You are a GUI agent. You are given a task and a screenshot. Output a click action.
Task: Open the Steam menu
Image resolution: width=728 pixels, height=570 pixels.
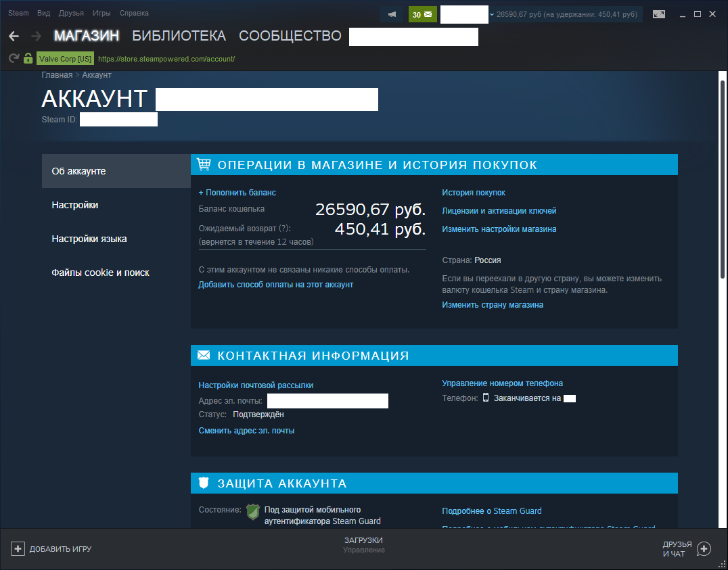[18, 13]
